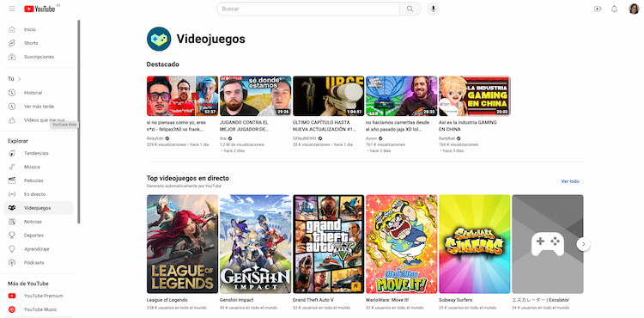Viewport: 644px width, 318px height.
Task: Click the Aprendizaje lightbulb icon
Action: [x=12, y=249]
